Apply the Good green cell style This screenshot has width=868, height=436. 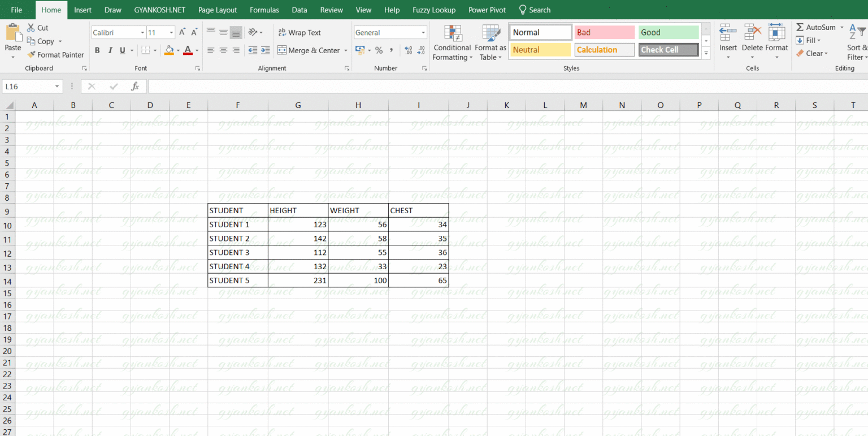click(x=669, y=33)
